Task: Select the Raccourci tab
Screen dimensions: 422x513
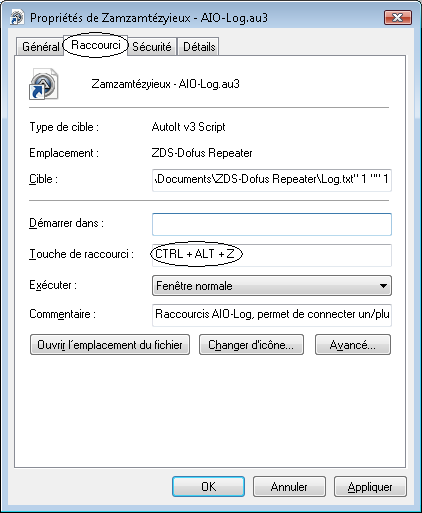Action: [x=96, y=45]
